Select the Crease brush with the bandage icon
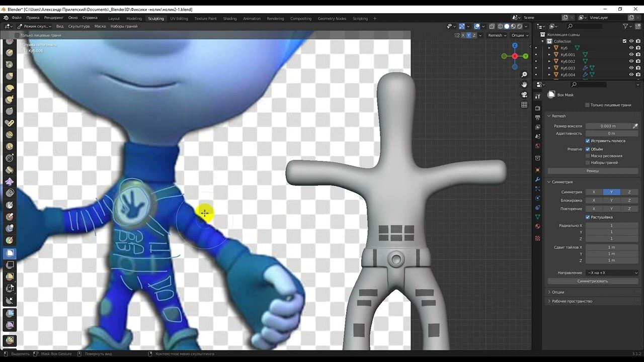 [x=10, y=123]
